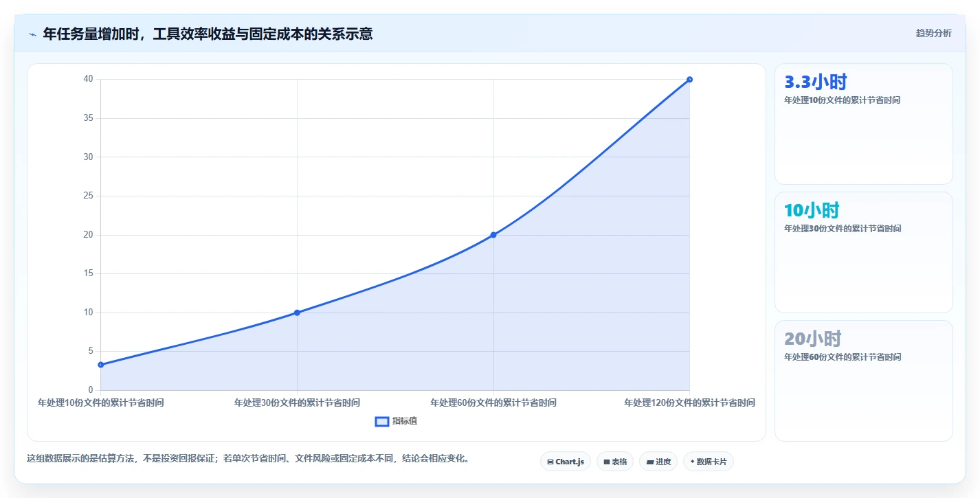Click the 指标值 legend label
Viewport: 980px width, 498px height.
[x=405, y=421]
